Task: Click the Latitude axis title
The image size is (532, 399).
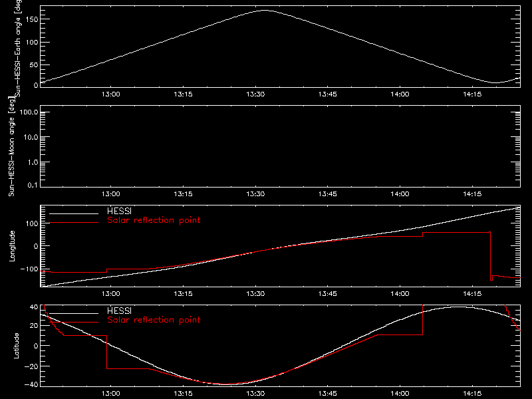Action: click(16, 346)
